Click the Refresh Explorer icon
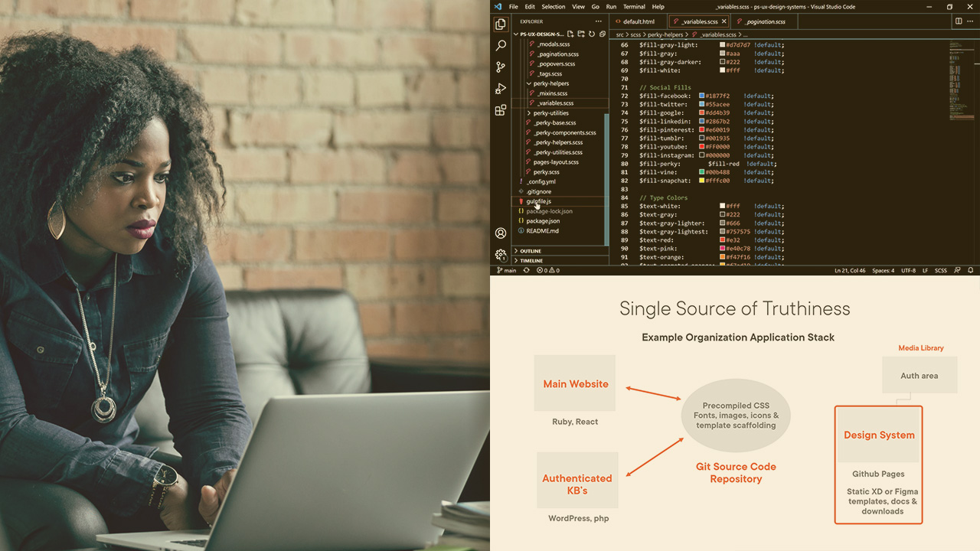 [x=592, y=34]
